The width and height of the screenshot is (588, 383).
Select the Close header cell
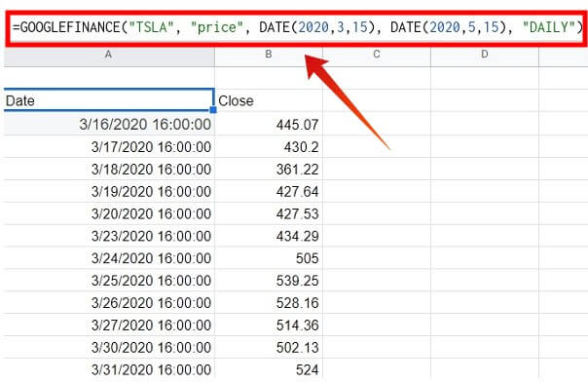click(x=269, y=100)
